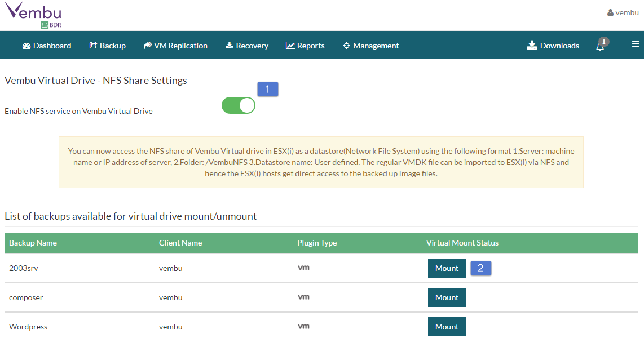The height and width of the screenshot is (343, 644).
Task: Open the Backup menu
Action: (108, 46)
